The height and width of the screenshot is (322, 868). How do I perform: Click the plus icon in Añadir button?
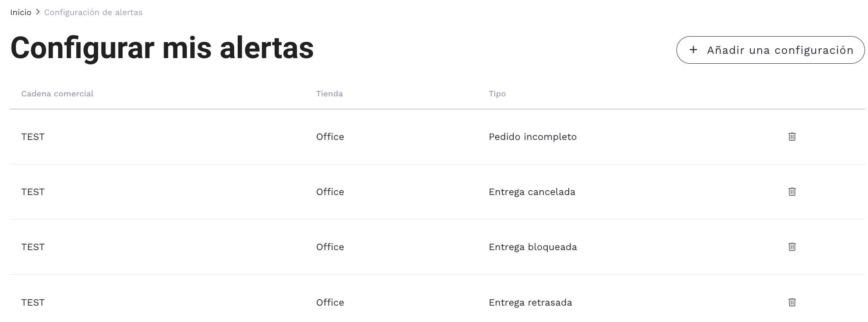[693, 50]
